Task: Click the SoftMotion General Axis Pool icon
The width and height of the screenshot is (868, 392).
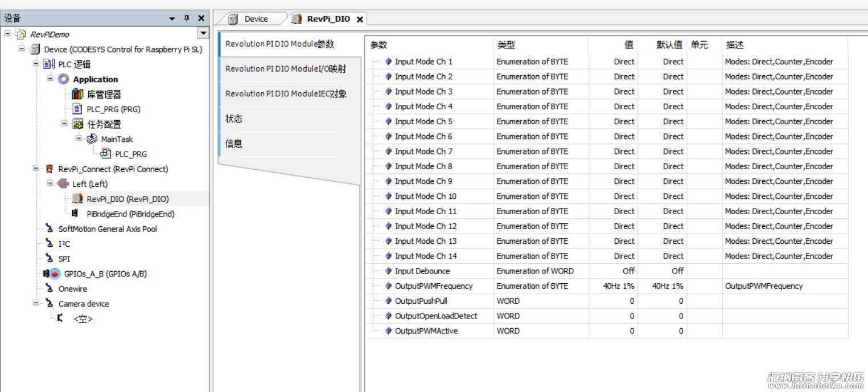Action: (50, 228)
